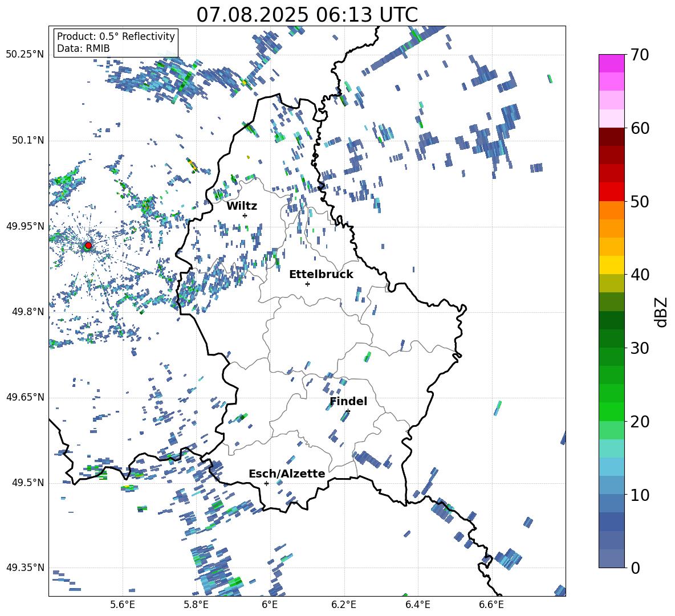The height and width of the screenshot is (616, 675).
Task: Click the colorbar tick label 10
Action: (640, 495)
